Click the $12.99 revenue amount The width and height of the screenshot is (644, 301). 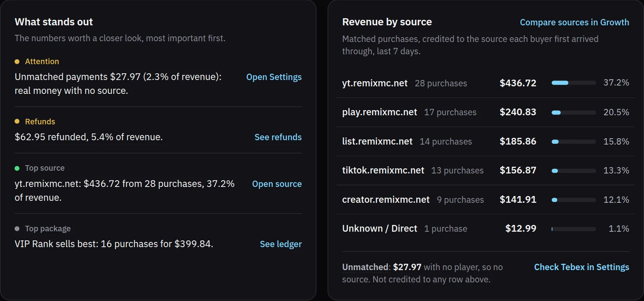tap(521, 229)
